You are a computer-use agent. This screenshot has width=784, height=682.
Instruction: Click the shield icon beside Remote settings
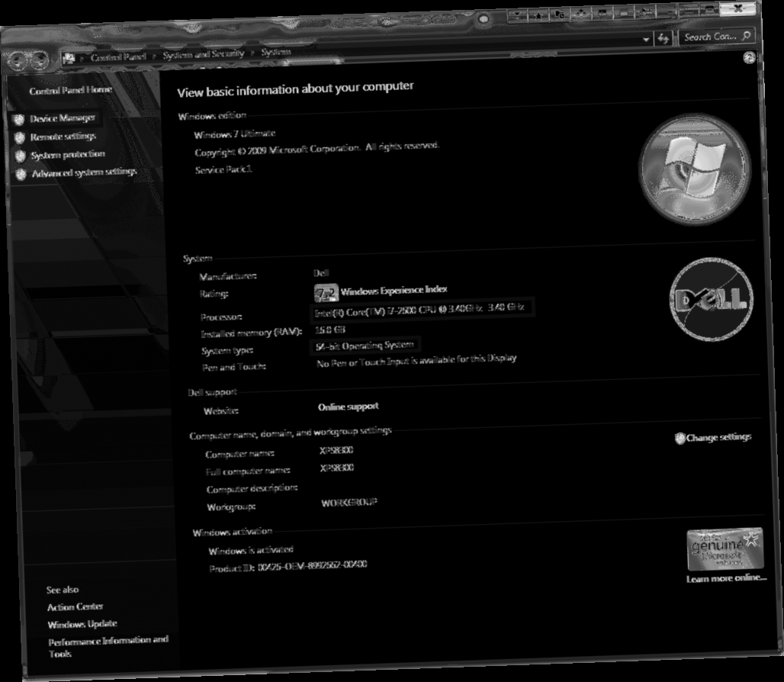point(20,137)
